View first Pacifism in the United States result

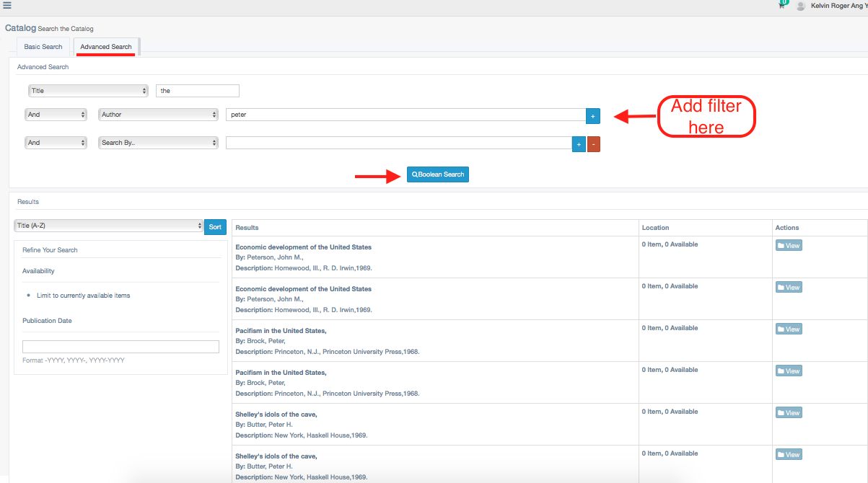click(x=789, y=329)
